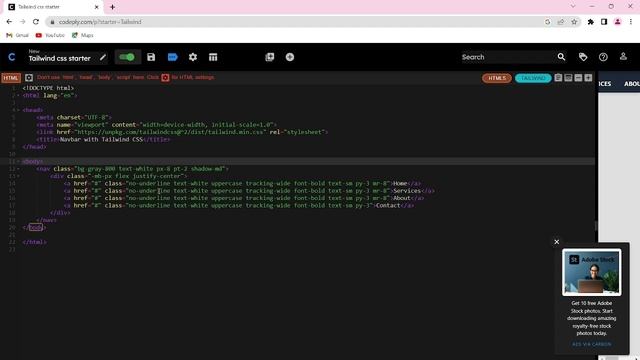Go forward in the browser
Image resolution: width=640 pixels, height=360 pixels.
[x=22, y=22]
